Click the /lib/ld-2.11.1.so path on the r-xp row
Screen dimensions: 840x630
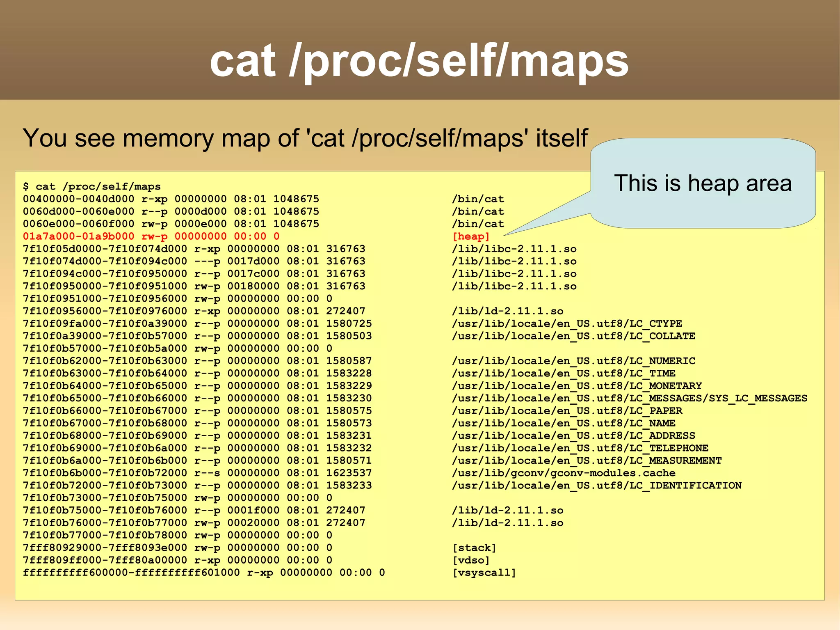(508, 311)
